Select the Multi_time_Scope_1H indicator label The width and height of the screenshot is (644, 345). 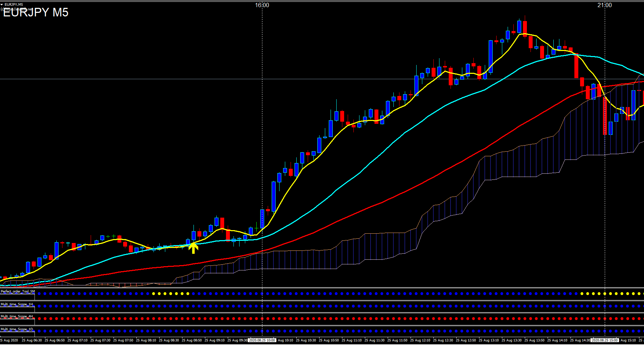coord(17,304)
